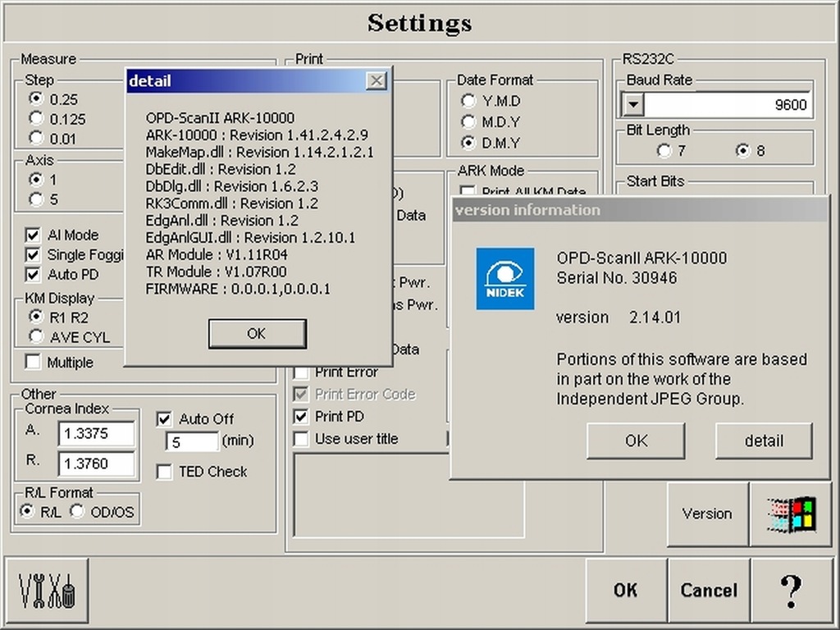Disable the Auto PD checkbox
This screenshot has height=630, width=840.
tap(33, 275)
